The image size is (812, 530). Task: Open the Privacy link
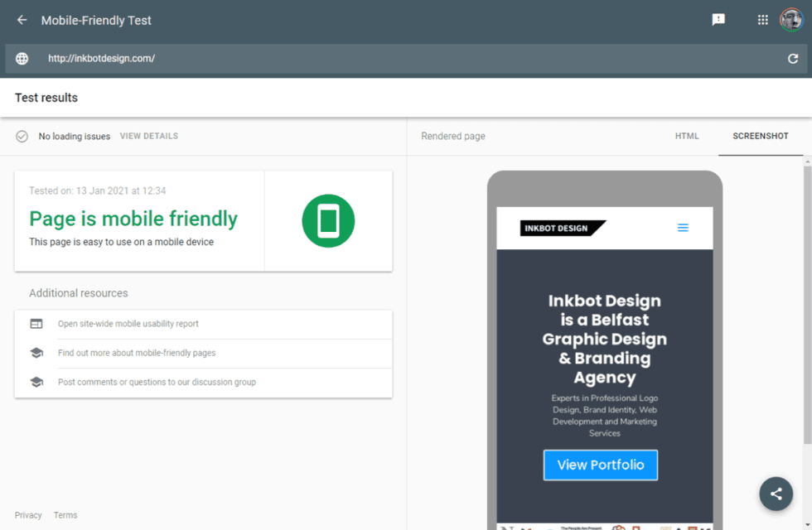point(28,515)
